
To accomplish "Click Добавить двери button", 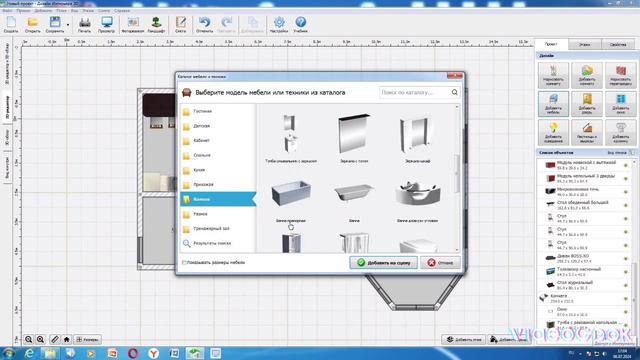I will (x=587, y=104).
